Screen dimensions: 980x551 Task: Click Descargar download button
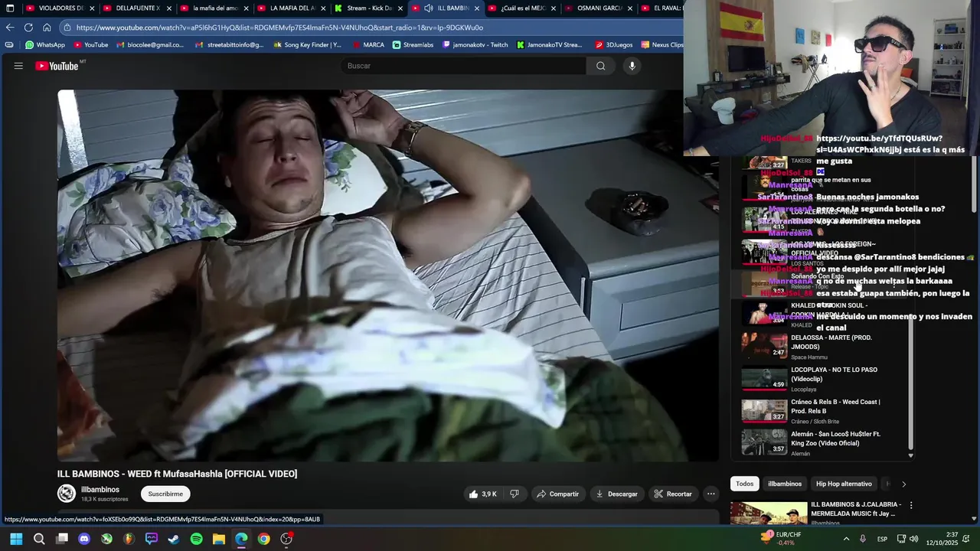click(x=616, y=494)
